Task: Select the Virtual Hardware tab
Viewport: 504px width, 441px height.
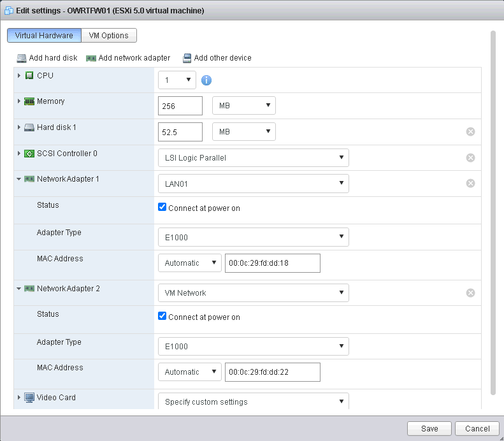Action: pyautogui.click(x=44, y=36)
